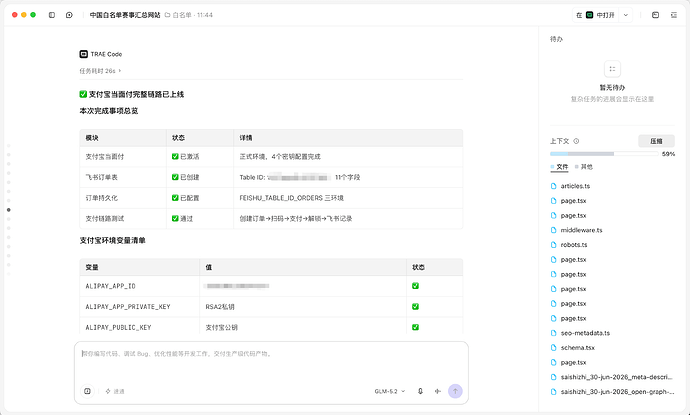Switch to the 其他 tab
The height and width of the screenshot is (415, 690).
[584, 167]
